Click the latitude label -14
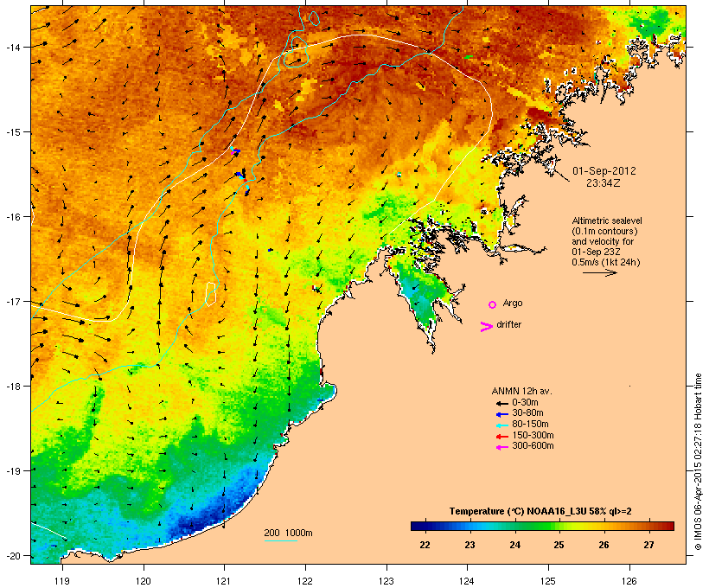 point(13,47)
